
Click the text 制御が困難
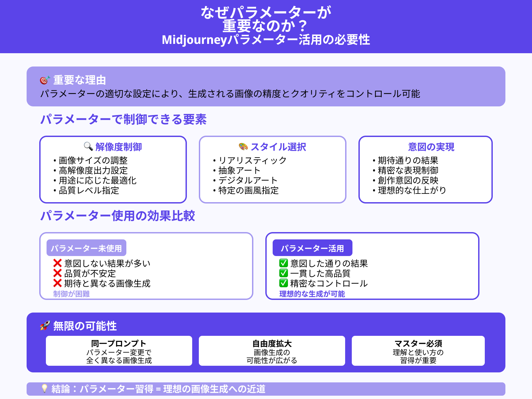[71, 294]
